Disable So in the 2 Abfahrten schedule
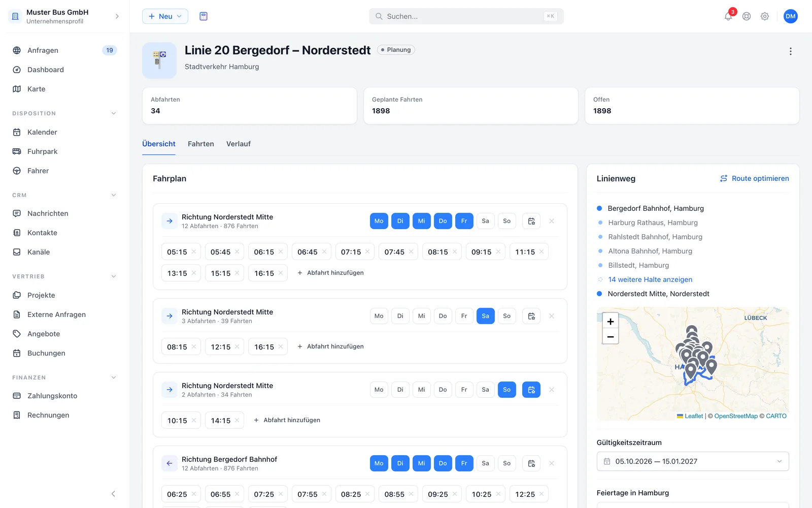 pos(507,390)
